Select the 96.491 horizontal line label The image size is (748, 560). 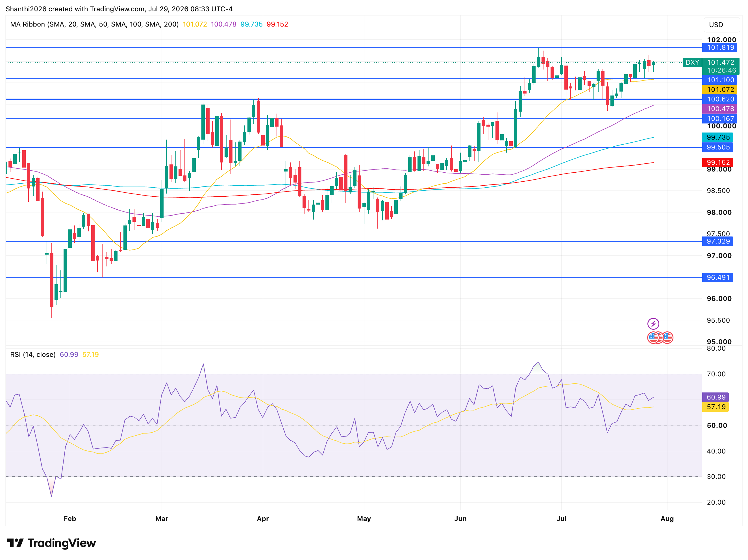pyautogui.click(x=717, y=277)
